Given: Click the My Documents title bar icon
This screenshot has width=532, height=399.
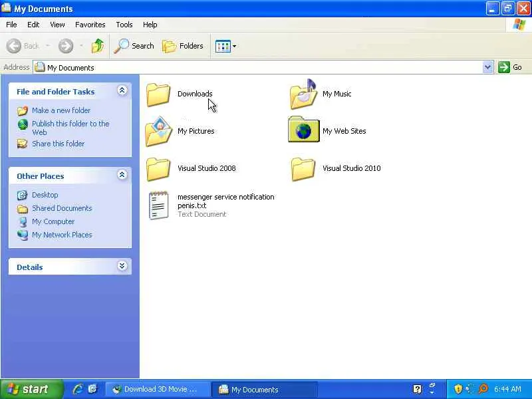Looking at the screenshot, I should (x=6, y=7).
